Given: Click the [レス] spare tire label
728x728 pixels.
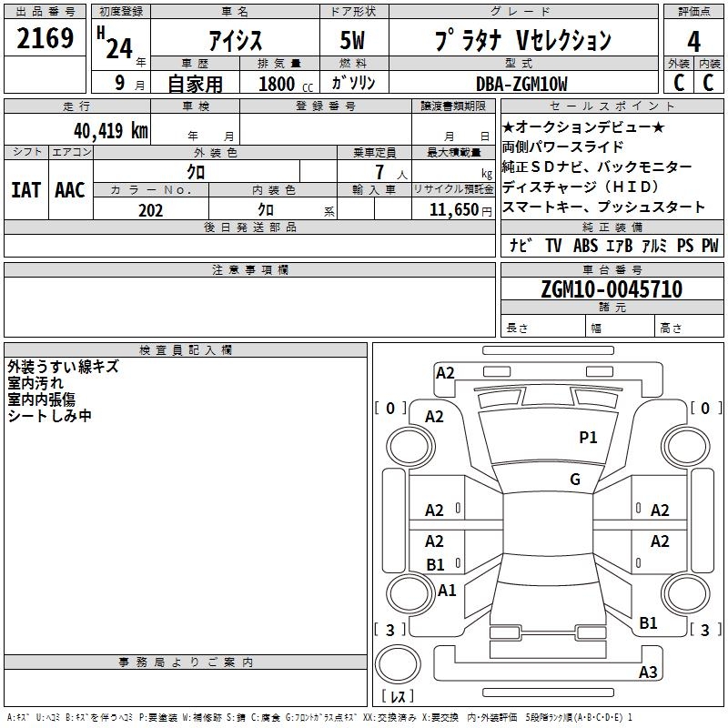Looking at the screenshot, I should click(x=398, y=696).
